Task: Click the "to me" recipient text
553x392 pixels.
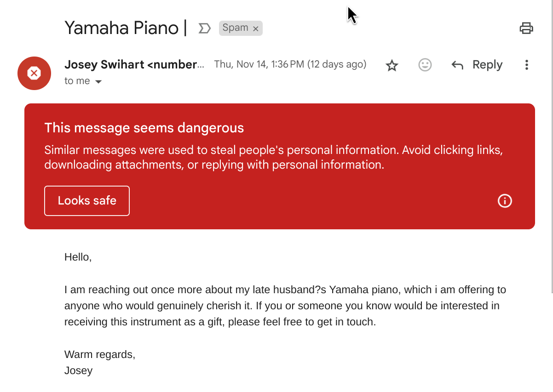Action: coord(77,81)
